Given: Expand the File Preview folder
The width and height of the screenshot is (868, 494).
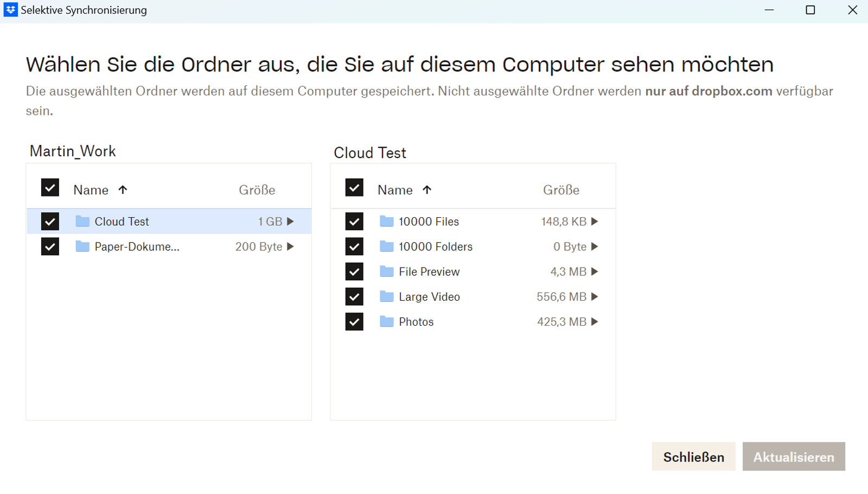Looking at the screenshot, I should pyautogui.click(x=595, y=271).
